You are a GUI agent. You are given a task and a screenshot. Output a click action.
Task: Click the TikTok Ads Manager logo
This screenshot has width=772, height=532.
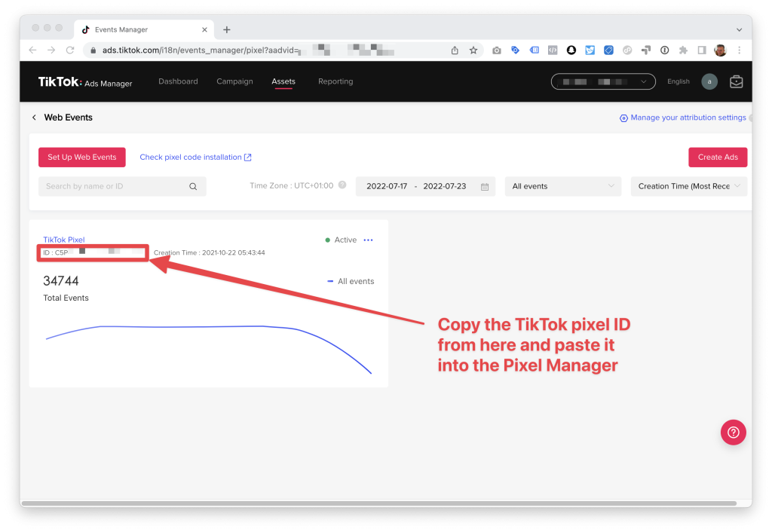[85, 81]
